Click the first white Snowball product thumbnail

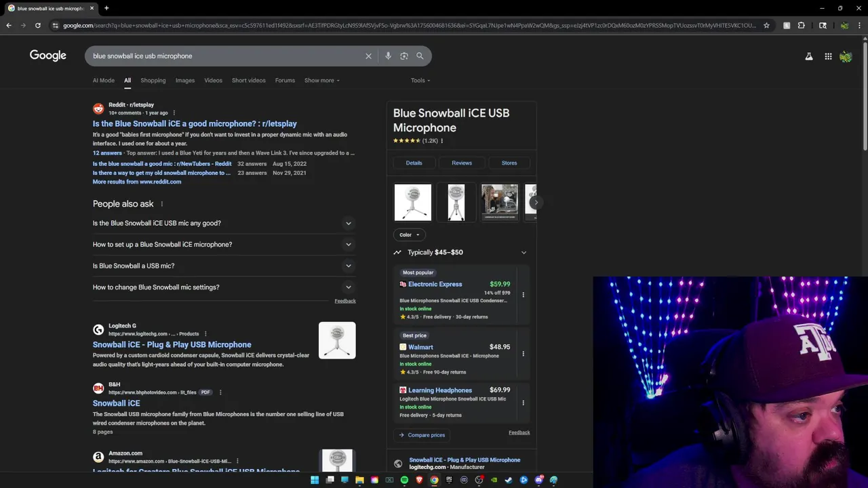point(413,203)
